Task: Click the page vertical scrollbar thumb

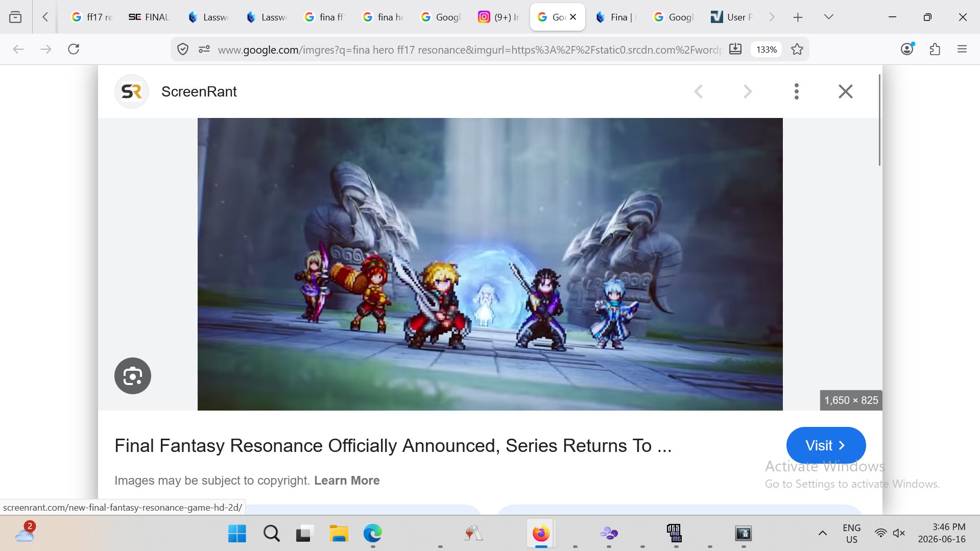Action: [x=879, y=120]
